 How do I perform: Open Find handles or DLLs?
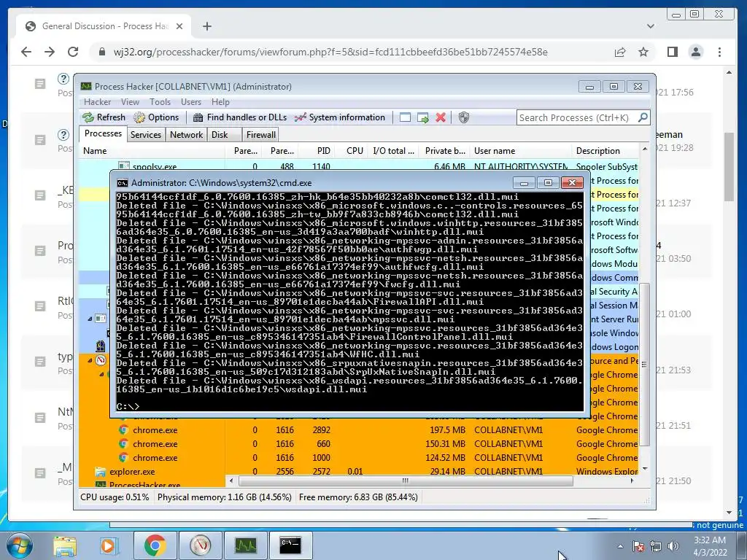(240, 117)
